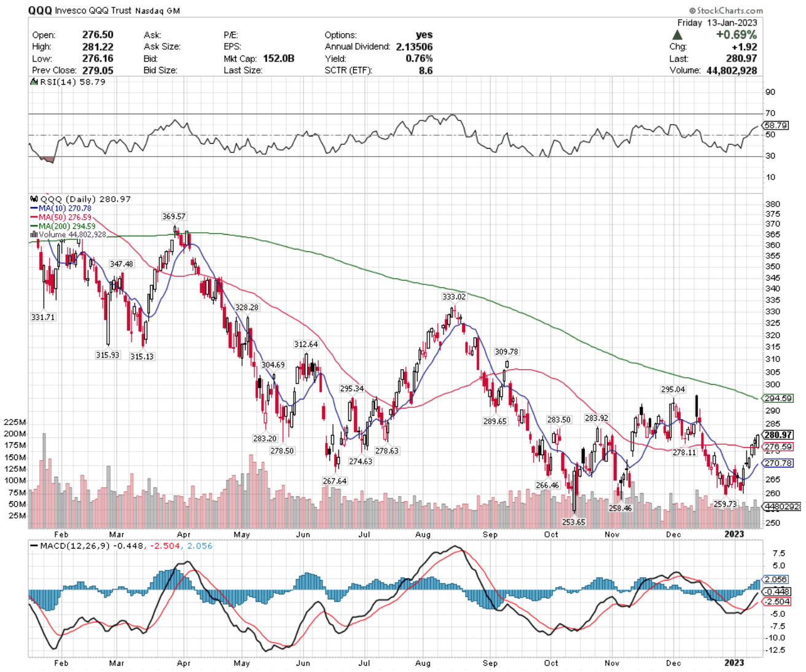
Task: Click the High value 281.22
Action: 98,47
